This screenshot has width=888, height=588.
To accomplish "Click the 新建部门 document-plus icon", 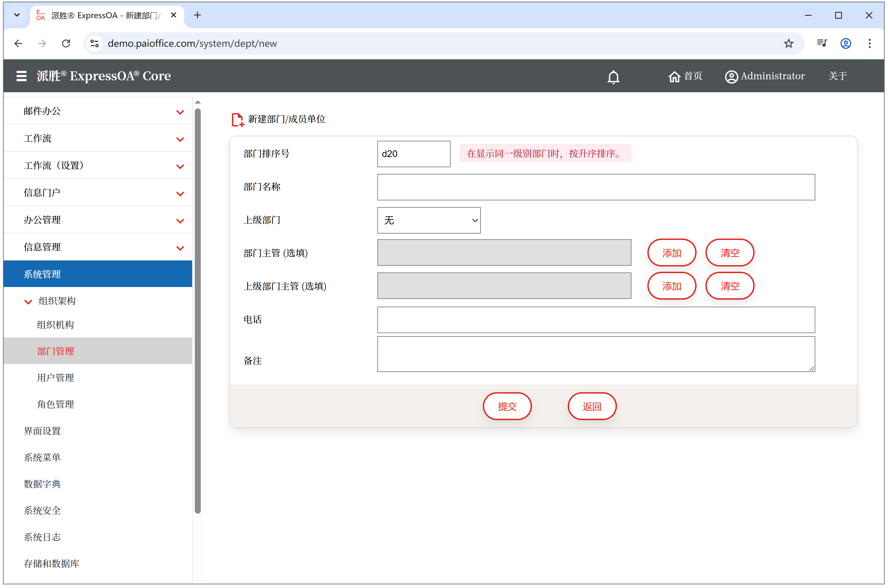I will tap(238, 120).
